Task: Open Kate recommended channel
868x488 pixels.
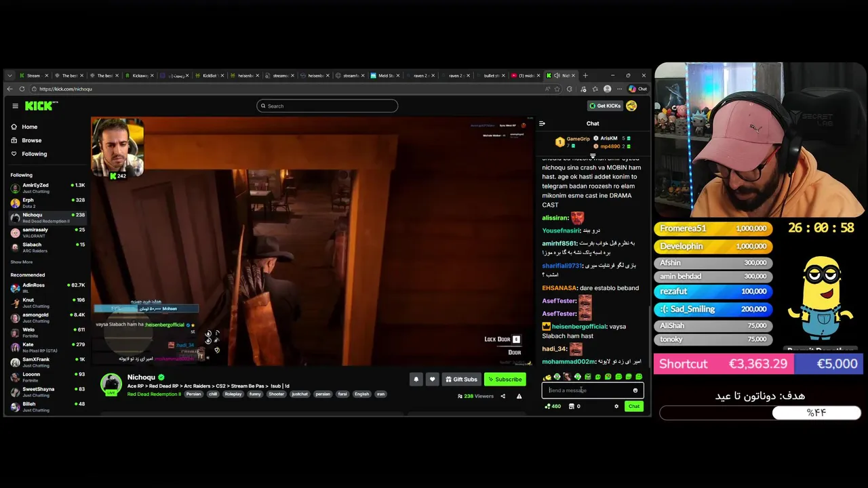Action: 47,347
